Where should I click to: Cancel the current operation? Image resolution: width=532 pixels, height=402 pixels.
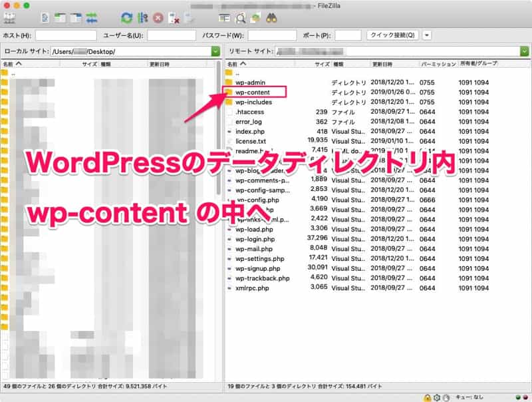coord(158,18)
